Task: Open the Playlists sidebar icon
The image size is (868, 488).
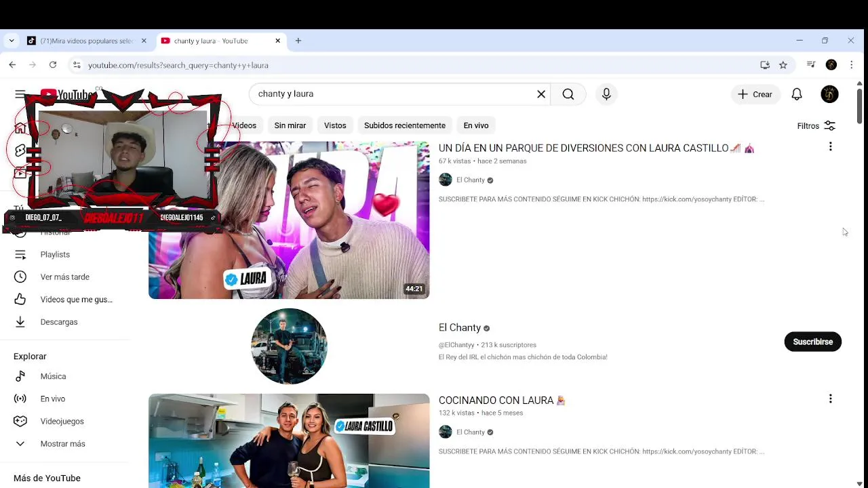Action: click(x=20, y=255)
